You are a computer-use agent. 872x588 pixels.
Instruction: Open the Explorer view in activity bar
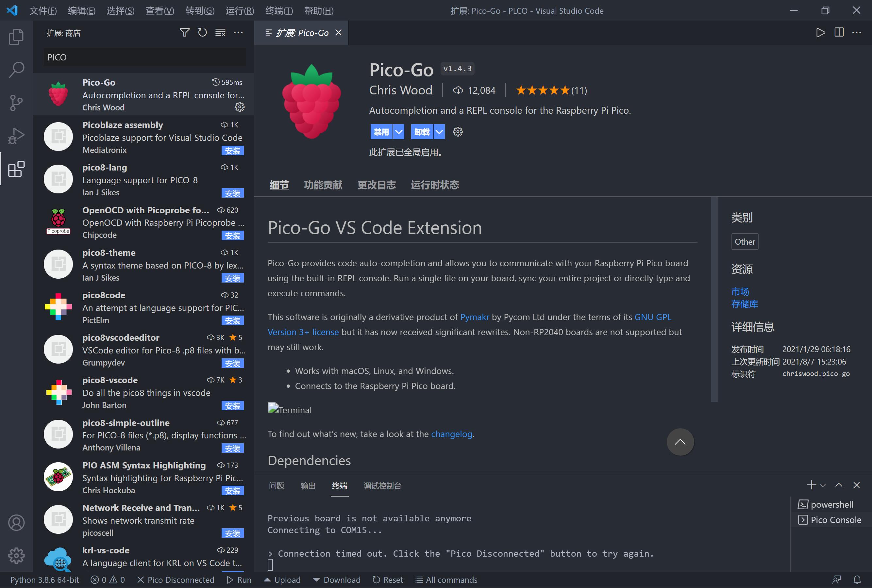(16, 36)
